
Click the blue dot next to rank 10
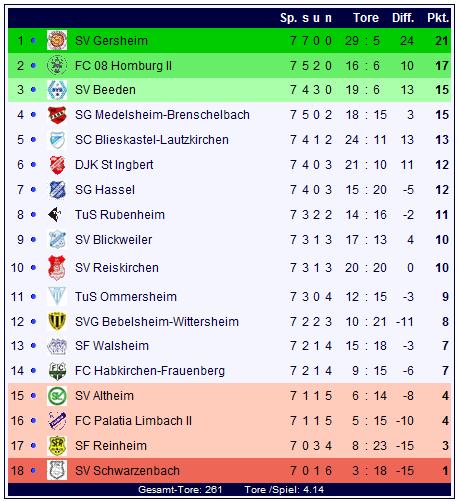point(33,267)
